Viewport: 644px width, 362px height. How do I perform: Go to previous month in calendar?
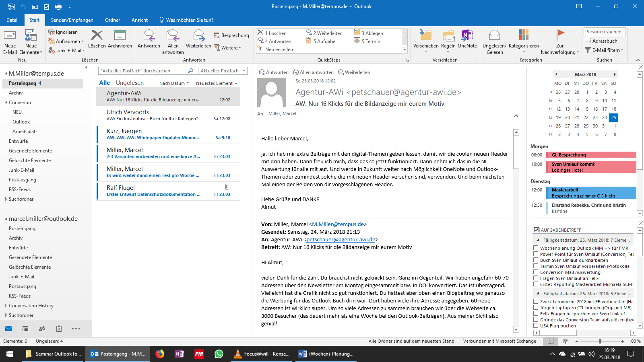pos(556,74)
